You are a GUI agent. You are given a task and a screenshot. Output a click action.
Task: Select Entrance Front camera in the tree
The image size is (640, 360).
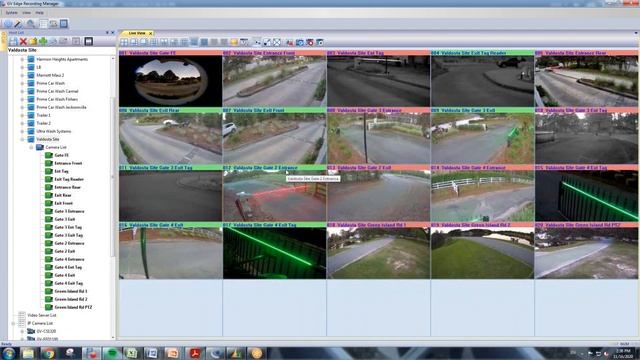pyautogui.click(x=68, y=163)
